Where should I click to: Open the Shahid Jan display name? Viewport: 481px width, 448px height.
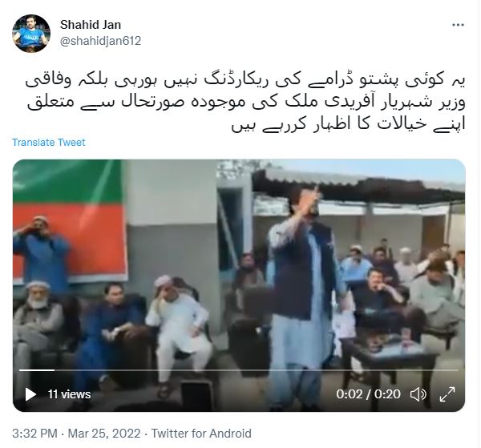(x=91, y=25)
